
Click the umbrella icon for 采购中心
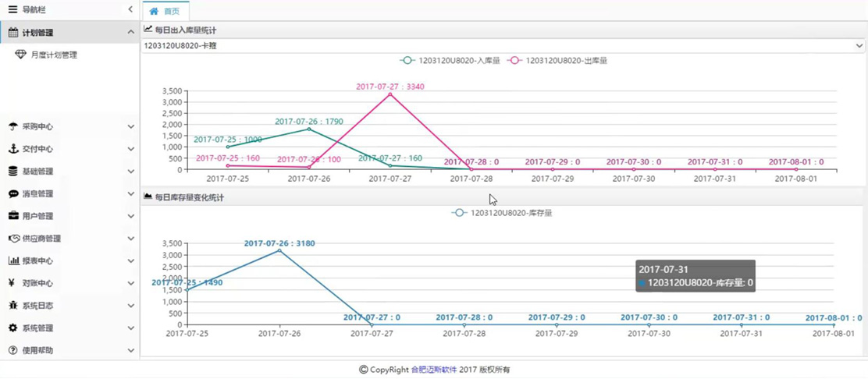coord(12,126)
